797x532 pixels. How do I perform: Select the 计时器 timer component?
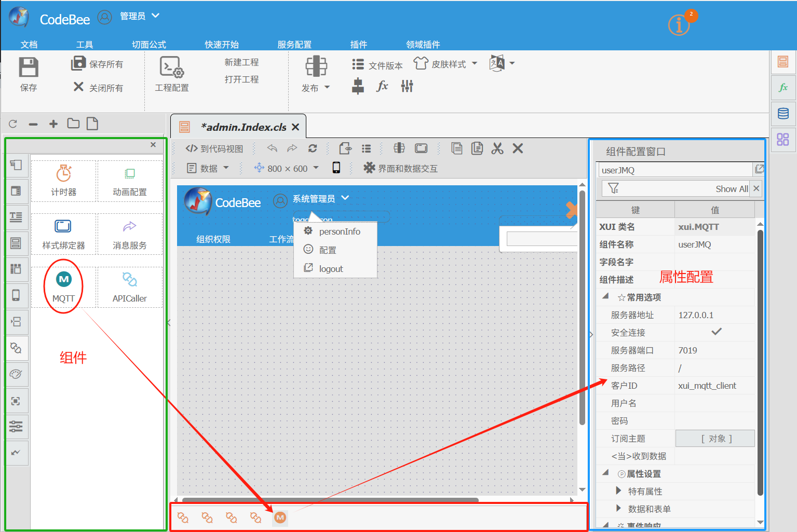pos(63,180)
